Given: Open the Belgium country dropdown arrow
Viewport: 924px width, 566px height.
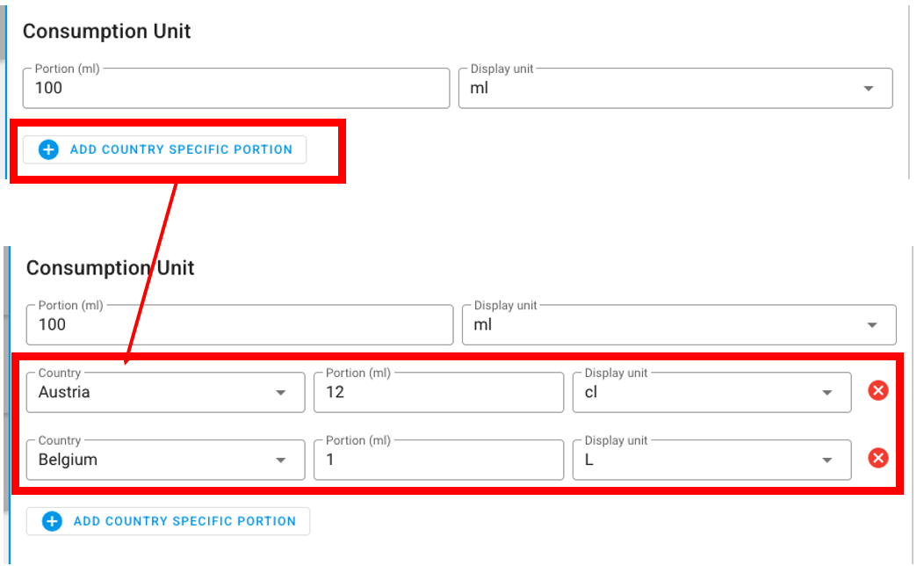Looking at the screenshot, I should (x=281, y=461).
